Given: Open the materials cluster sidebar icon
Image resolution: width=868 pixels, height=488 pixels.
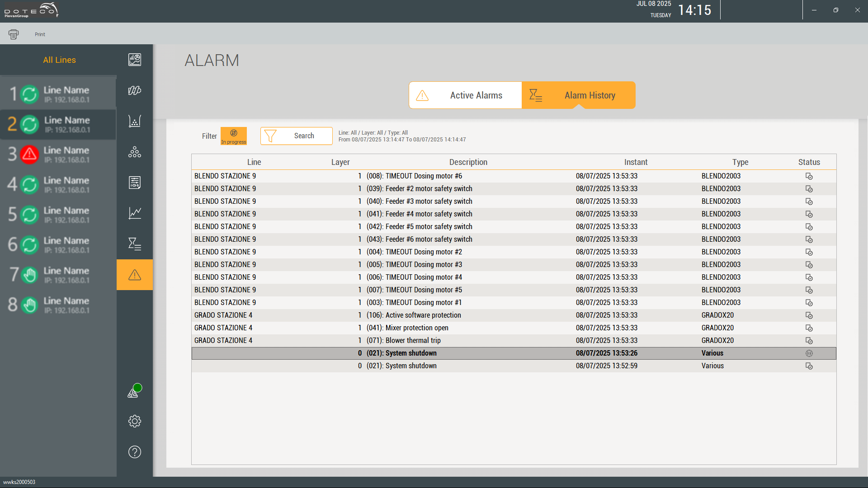Looking at the screenshot, I should [134, 152].
